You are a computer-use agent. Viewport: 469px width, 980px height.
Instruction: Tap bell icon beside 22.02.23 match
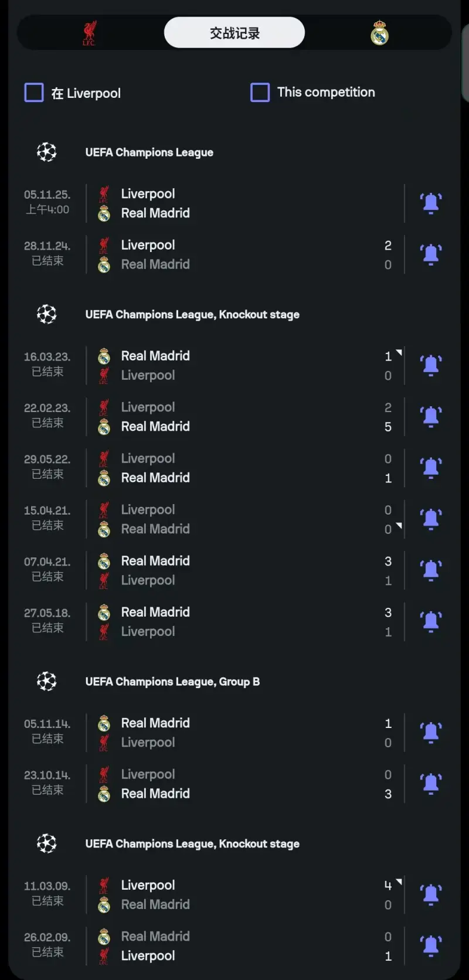click(x=431, y=417)
